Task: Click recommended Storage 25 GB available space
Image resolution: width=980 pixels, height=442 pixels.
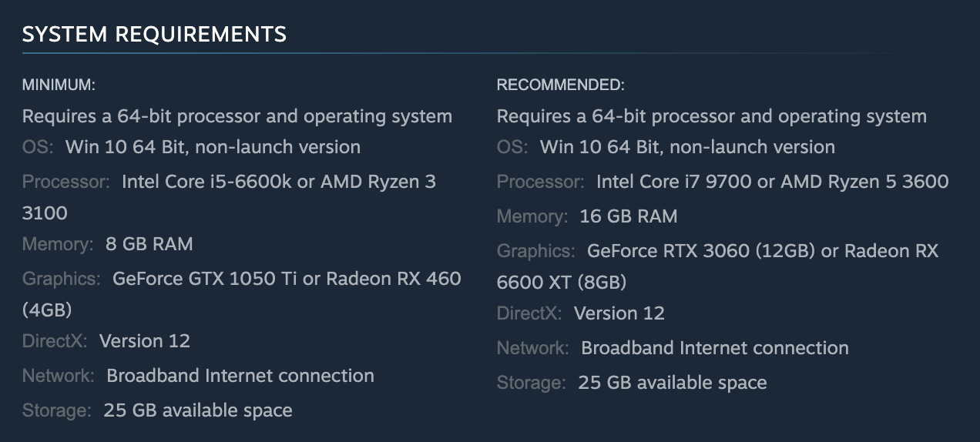Action: [672, 383]
